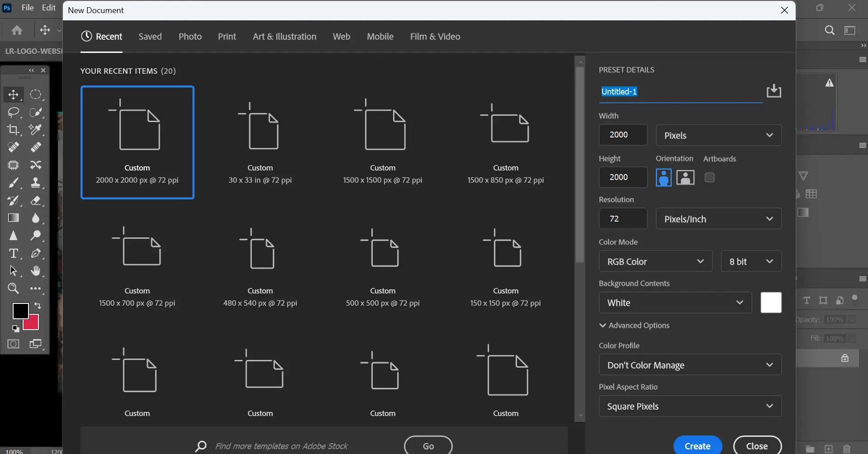The image size is (868, 454).
Task: Select the Hand tool
Action: click(x=36, y=271)
